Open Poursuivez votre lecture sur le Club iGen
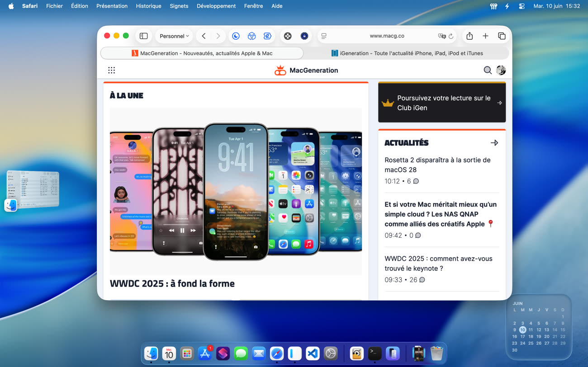Viewport: 588px width, 367px height. pyautogui.click(x=442, y=103)
